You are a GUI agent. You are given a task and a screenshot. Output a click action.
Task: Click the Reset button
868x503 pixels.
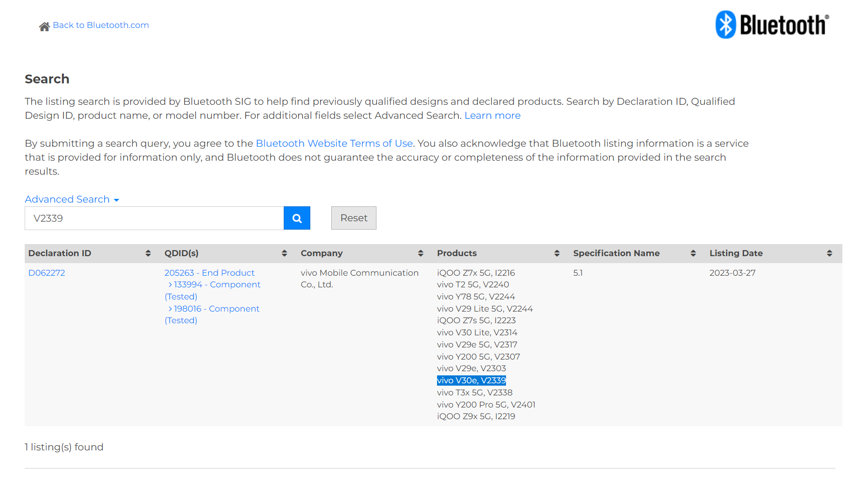354,218
